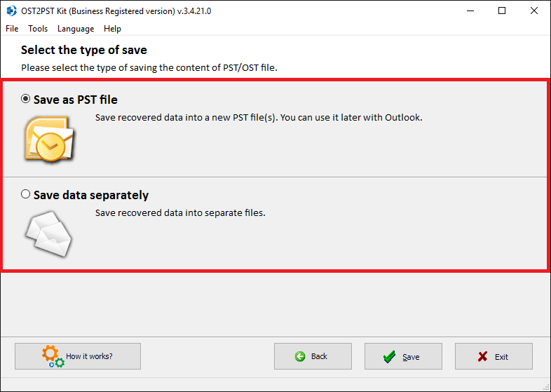This screenshot has height=392, width=551.
Task: Click the Outlook envelope icon under Save as PST
Action: [49, 140]
